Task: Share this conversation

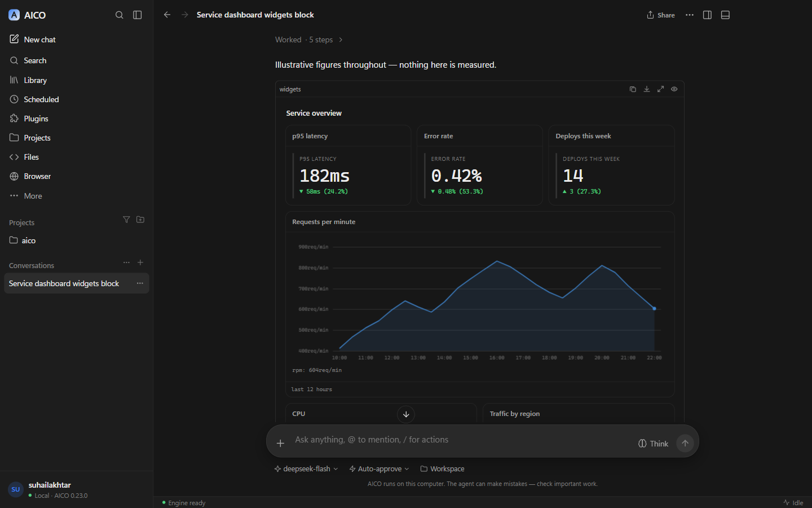Action: coord(661,15)
